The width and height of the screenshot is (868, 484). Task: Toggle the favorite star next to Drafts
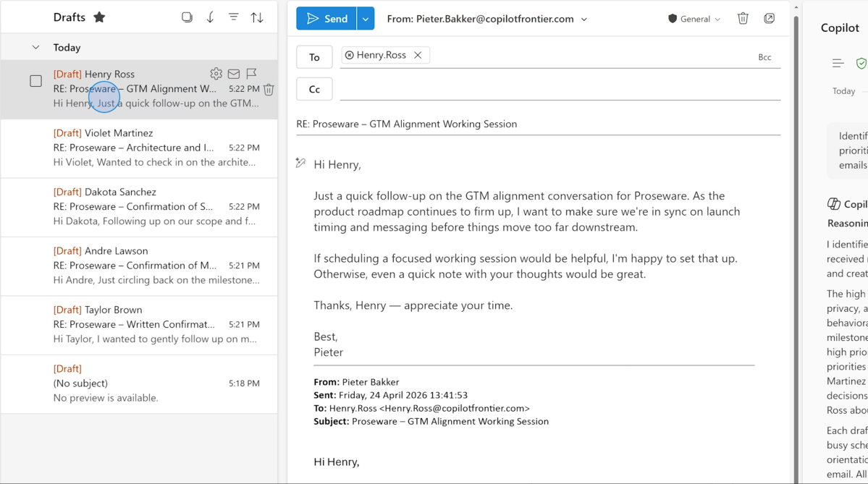point(98,16)
